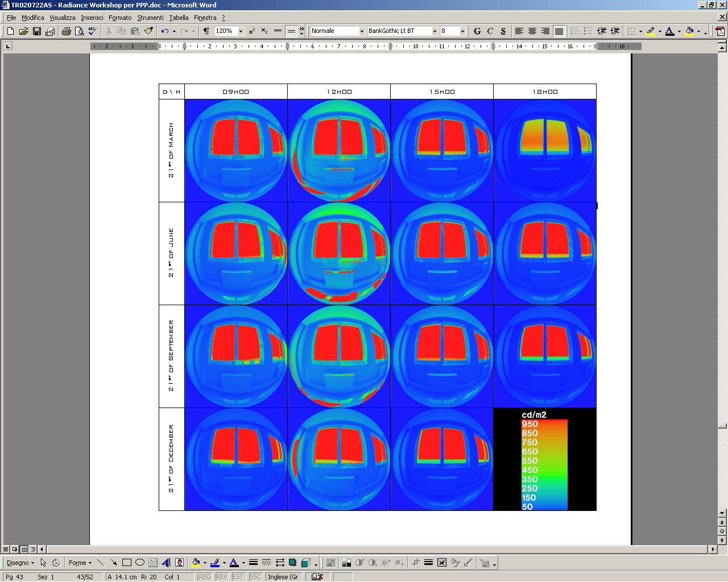The image size is (728, 582).
Task: Toggle bold (G) formatting
Action: coord(477,31)
